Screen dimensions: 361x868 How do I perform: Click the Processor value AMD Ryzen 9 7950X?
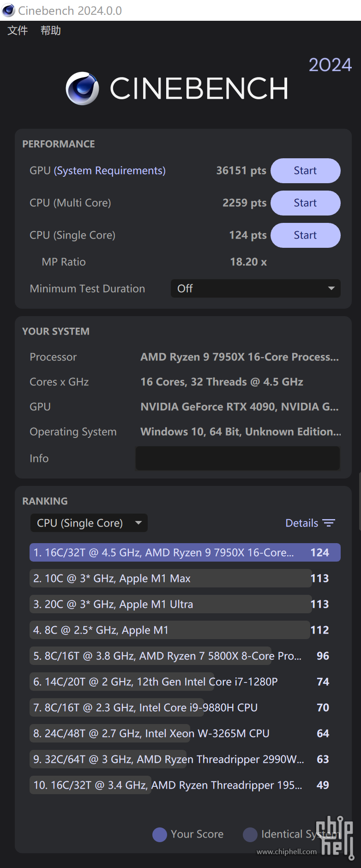[240, 357]
